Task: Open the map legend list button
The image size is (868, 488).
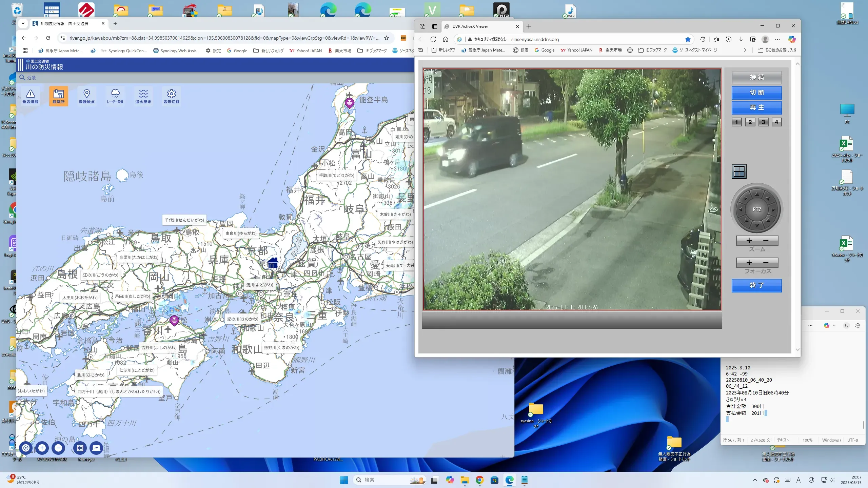Action: pyautogui.click(x=80, y=448)
